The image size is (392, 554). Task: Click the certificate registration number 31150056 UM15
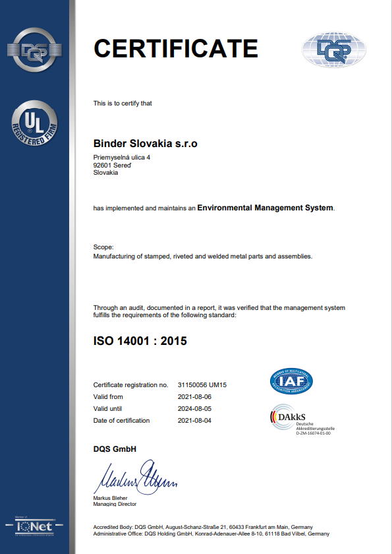[202, 385]
